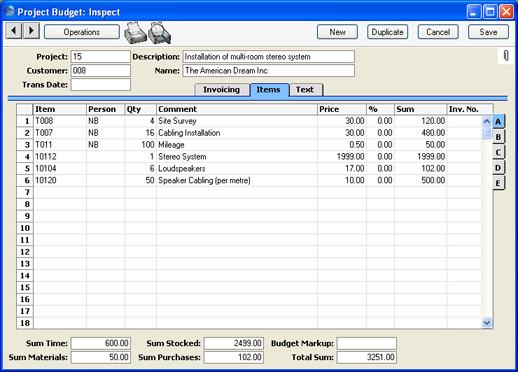Select row number 7 header
This screenshot has width=518, height=372.
[25, 192]
